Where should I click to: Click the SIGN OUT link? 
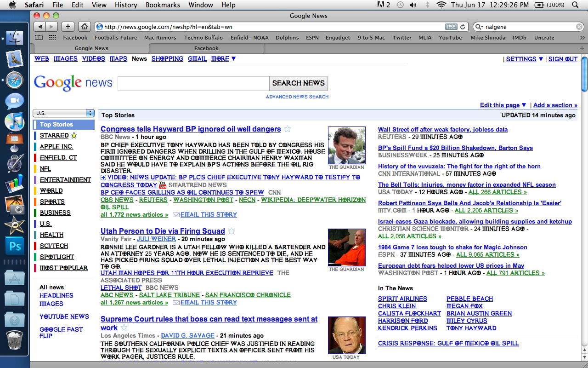[563, 59]
